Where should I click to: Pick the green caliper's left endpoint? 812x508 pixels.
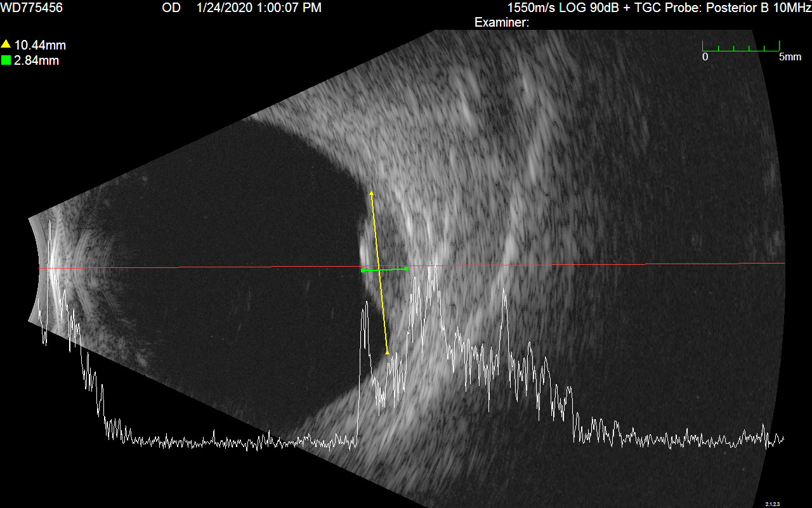(363, 271)
